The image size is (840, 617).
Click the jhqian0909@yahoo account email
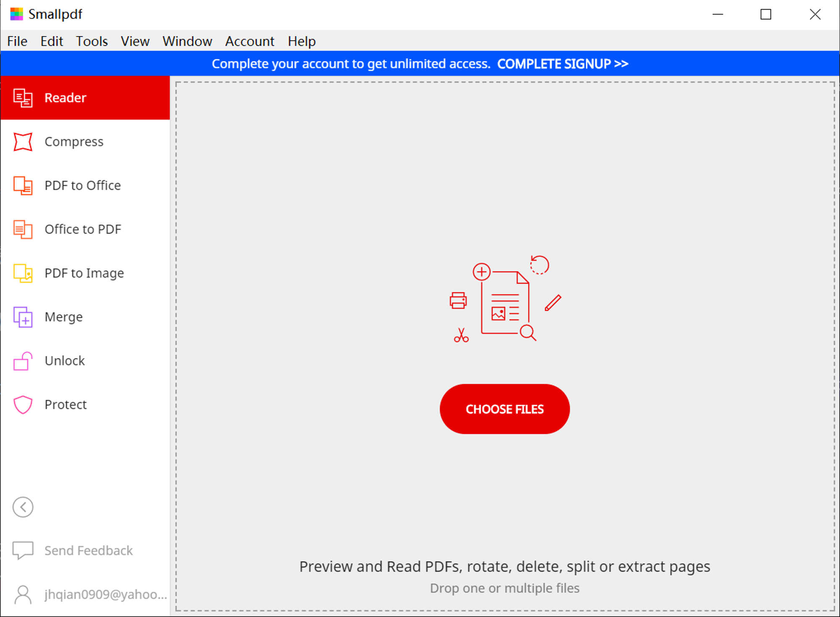pos(106,594)
